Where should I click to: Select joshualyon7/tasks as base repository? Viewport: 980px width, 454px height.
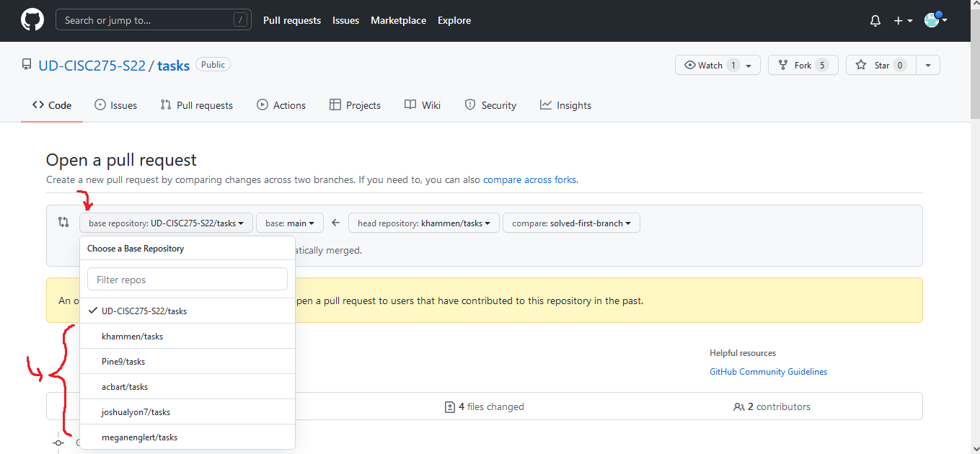(x=187, y=412)
